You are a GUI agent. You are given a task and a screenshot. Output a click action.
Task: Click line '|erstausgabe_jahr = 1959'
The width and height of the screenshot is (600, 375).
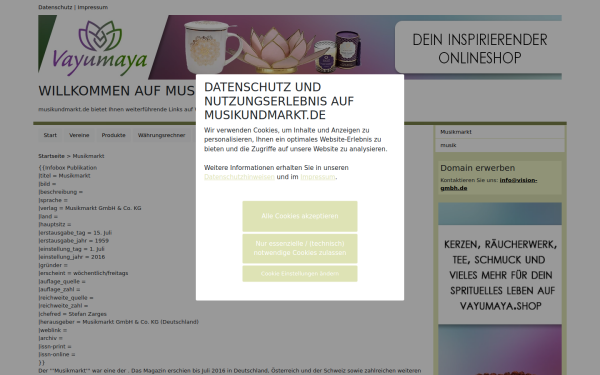73,241
